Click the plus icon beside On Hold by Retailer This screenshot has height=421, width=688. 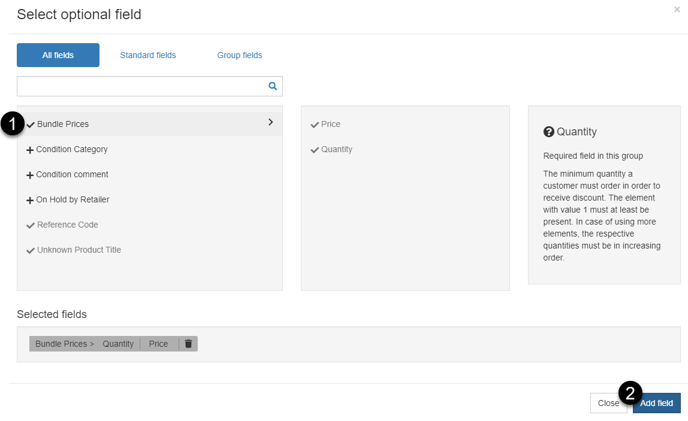30,200
